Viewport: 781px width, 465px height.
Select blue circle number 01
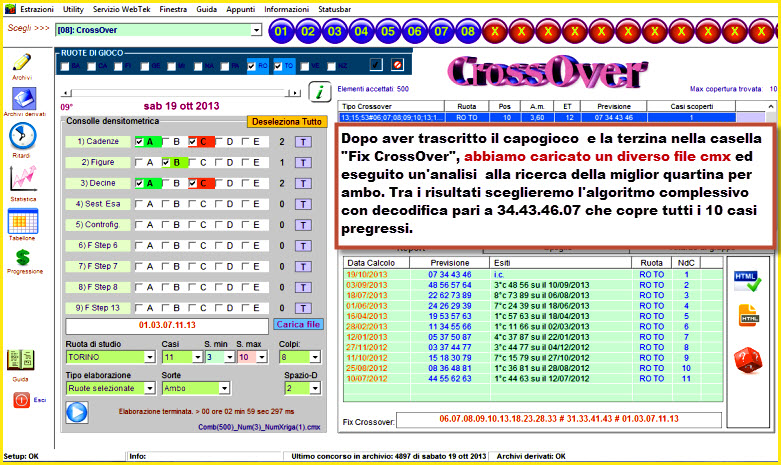[281, 32]
